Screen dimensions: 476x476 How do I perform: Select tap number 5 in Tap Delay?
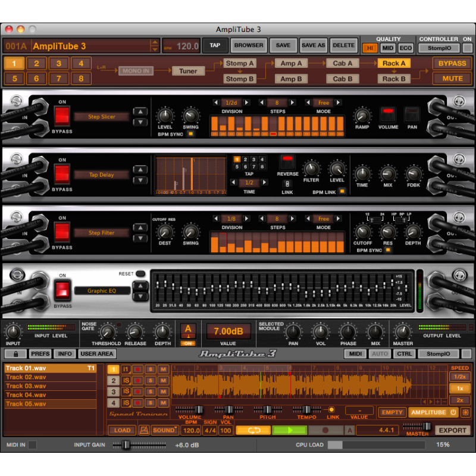[237, 167]
